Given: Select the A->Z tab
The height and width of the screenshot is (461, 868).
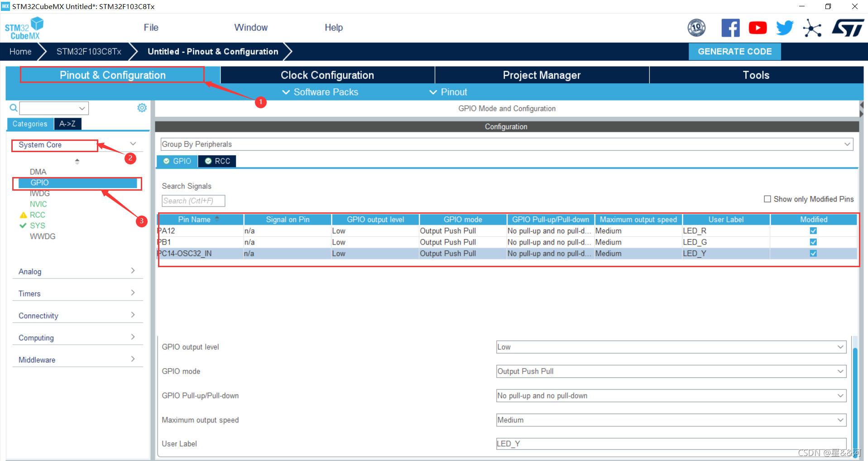Looking at the screenshot, I should tap(67, 124).
